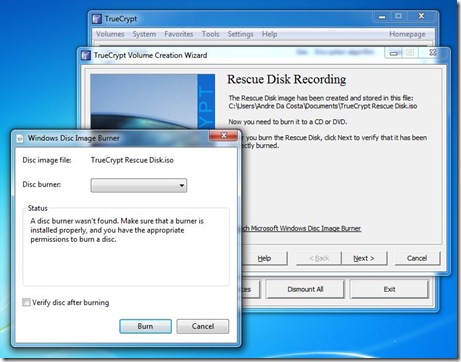The width and height of the screenshot is (461, 362).
Task: Click Dismount All in TrueCrypt window
Action: (305, 289)
